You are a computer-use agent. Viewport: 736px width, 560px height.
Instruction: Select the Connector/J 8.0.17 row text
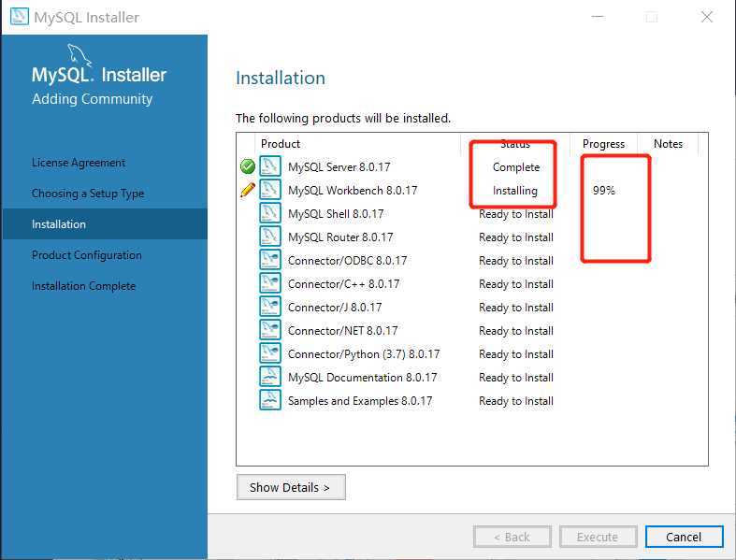click(335, 308)
